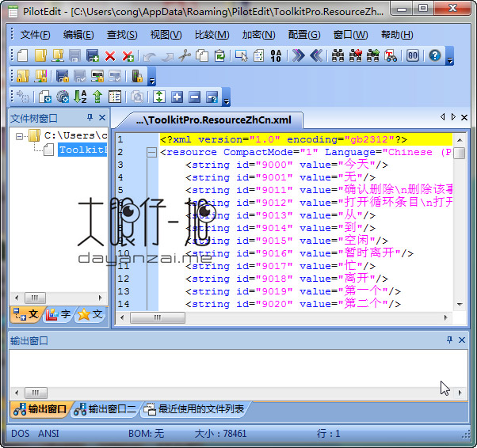The image size is (477, 448).
Task: Open encryption toolbar overflow dropdown
Action: (x=152, y=76)
